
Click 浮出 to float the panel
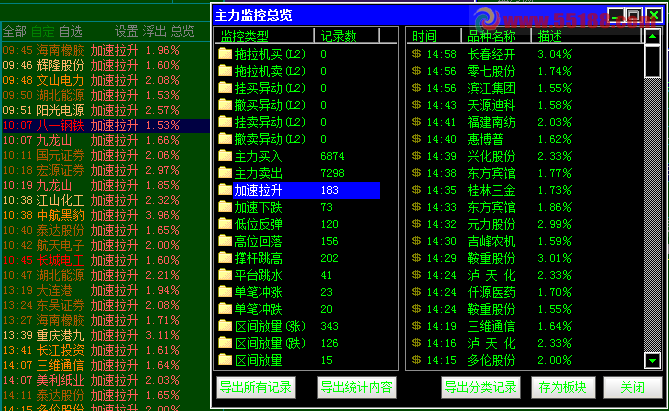[x=154, y=32]
